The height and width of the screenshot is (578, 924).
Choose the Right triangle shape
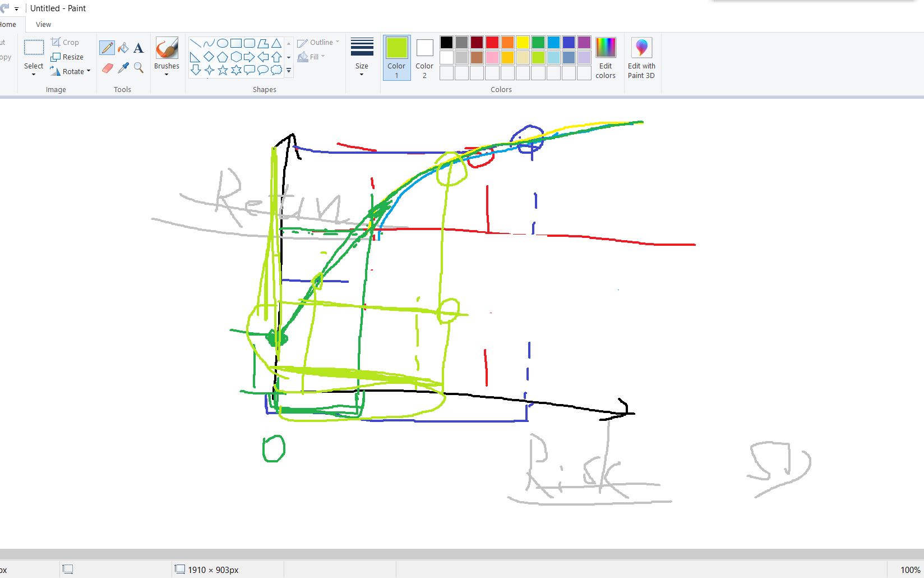point(196,57)
